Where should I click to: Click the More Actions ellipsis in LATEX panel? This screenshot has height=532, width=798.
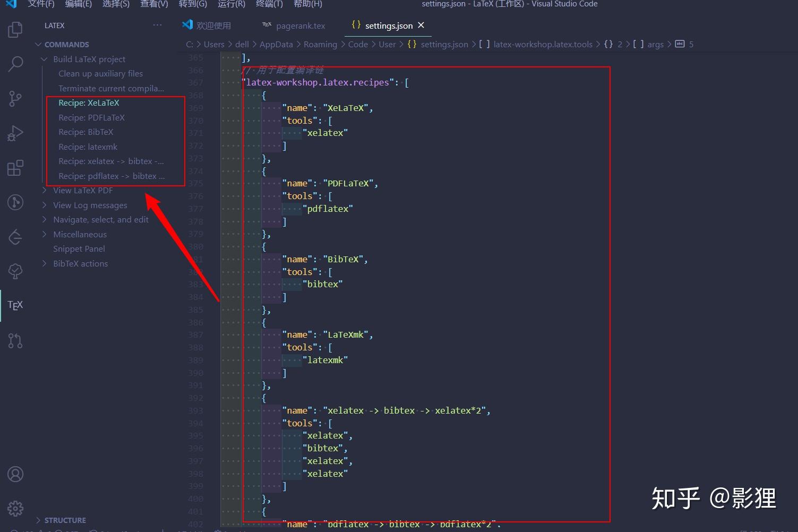click(x=157, y=24)
